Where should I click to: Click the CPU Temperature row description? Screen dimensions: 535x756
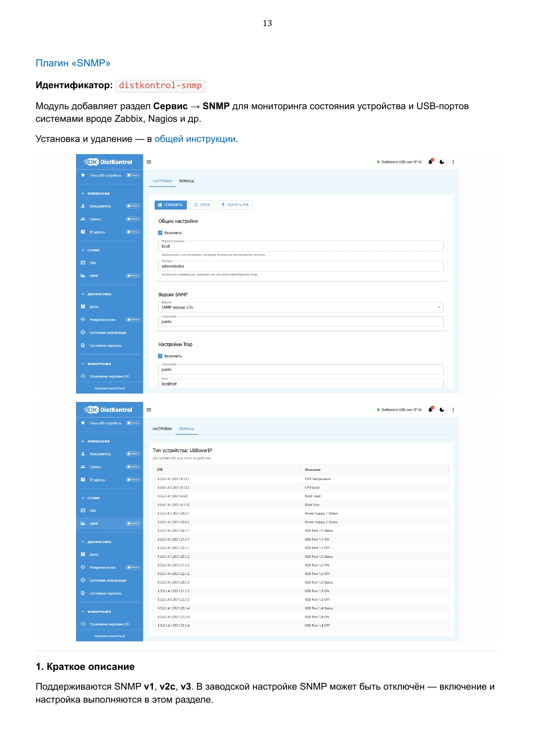(318, 479)
